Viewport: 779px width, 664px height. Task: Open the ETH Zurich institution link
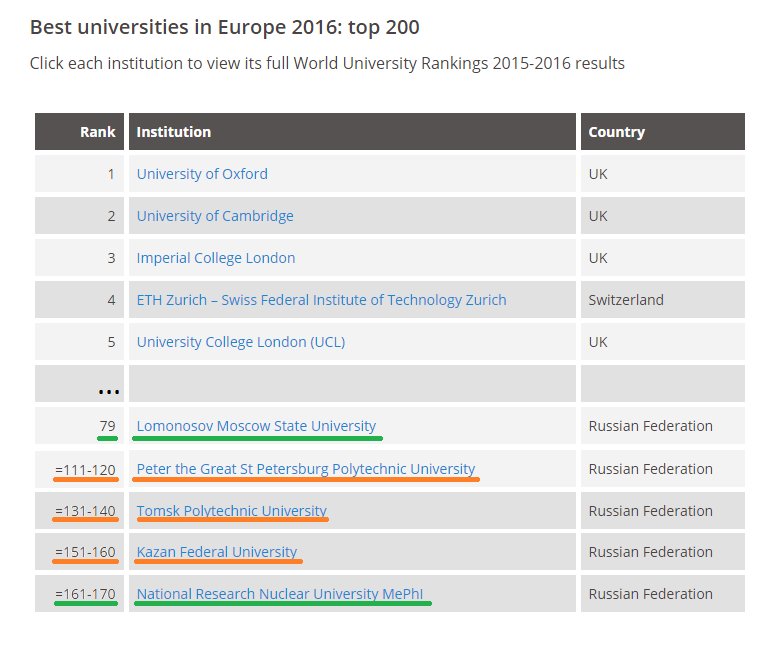point(321,300)
